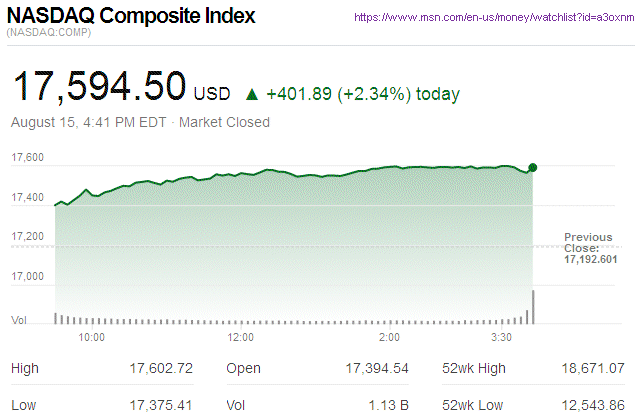Image resolution: width=640 pixels, height=420 pixels.
Task: Click the 2:00 time axis marker
Action: tap(390, 337)
